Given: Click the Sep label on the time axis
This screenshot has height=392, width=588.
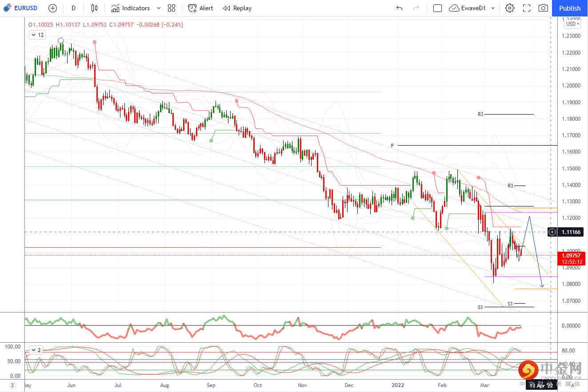Looking at the screenshot, I should (211, 385).
